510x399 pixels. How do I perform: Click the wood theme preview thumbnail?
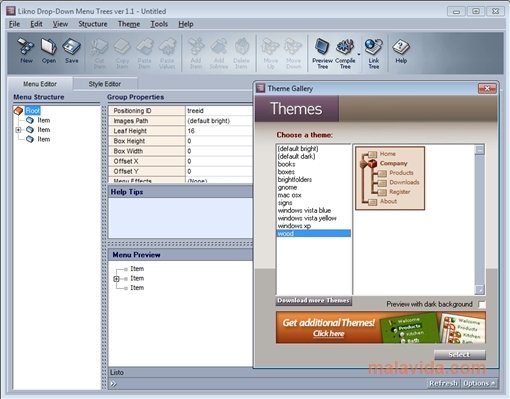[x=390, y=178]
